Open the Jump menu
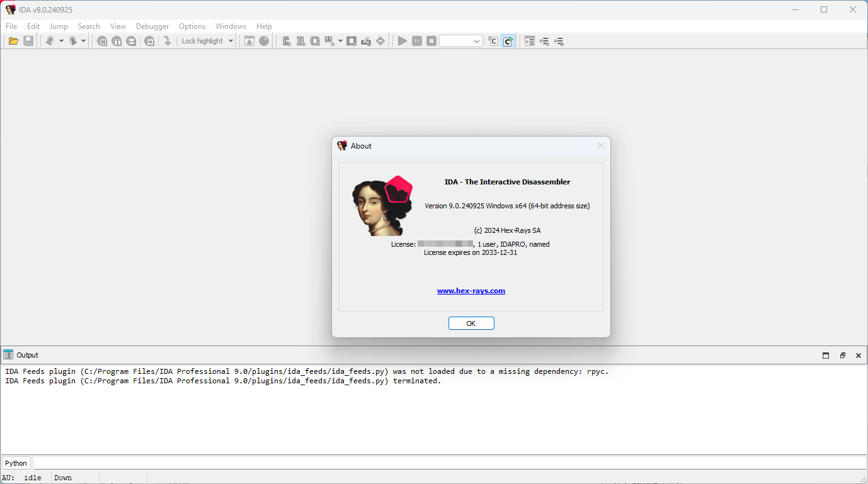This screenshot has width=868, height=484. coord(59,26)
